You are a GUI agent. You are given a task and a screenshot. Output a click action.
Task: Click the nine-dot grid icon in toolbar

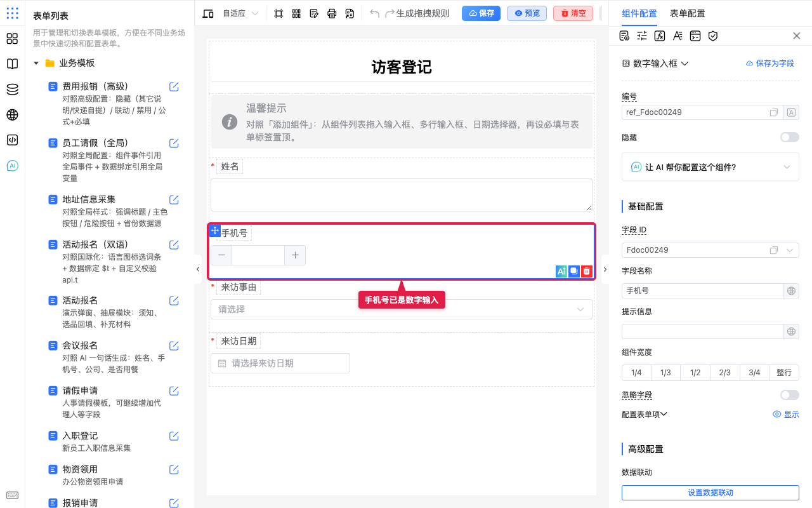[296, 13]
